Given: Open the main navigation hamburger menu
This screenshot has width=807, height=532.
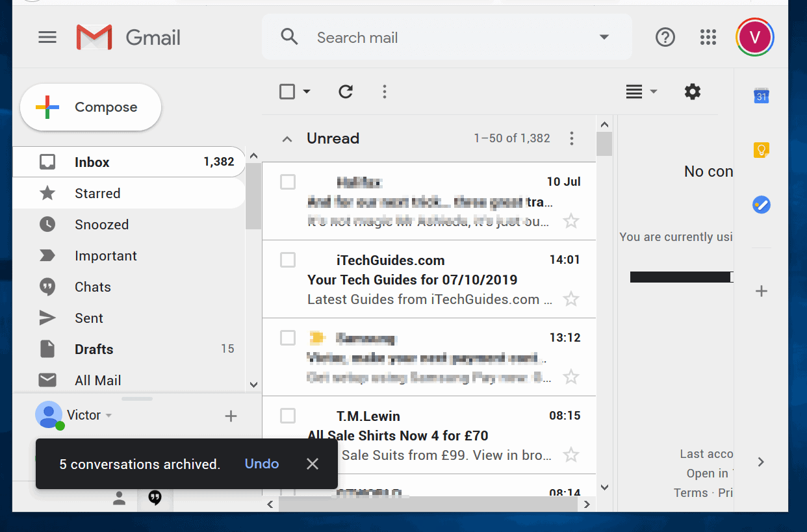Looking at the screenshot, I should pos(47,37).
